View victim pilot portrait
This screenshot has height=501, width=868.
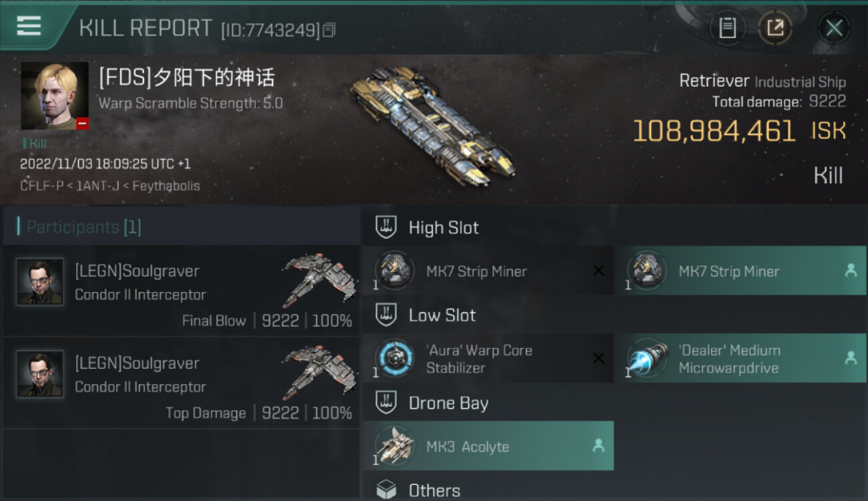55,96
